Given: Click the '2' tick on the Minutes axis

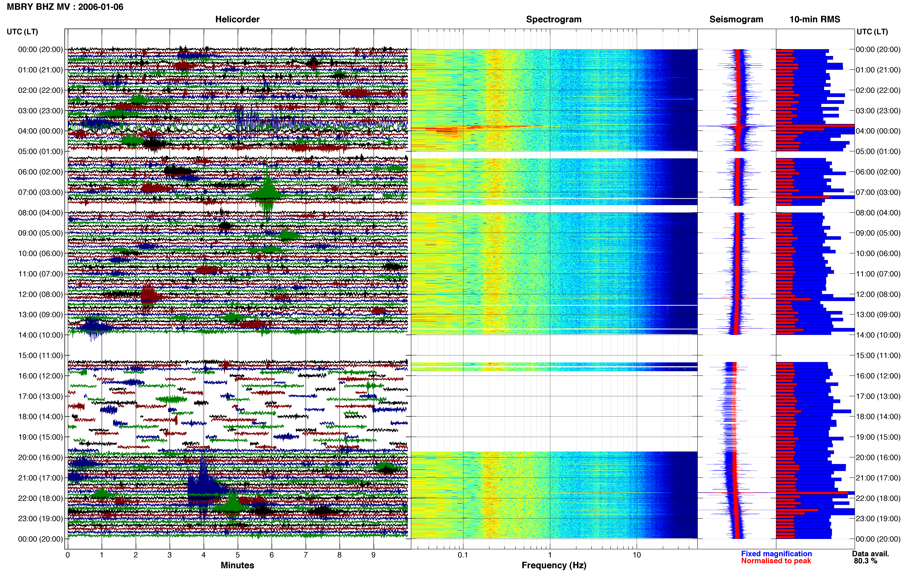Looking at the screenshot, I should coord(136,555).
